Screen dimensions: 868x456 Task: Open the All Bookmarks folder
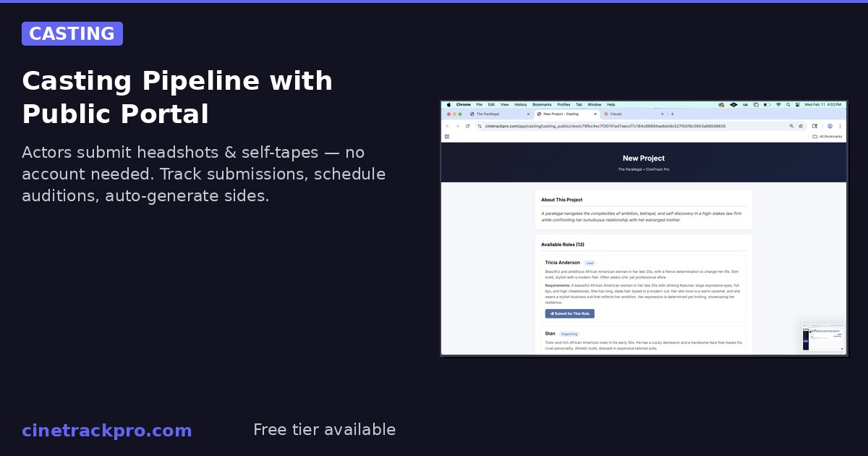click(x=827, y=136)
